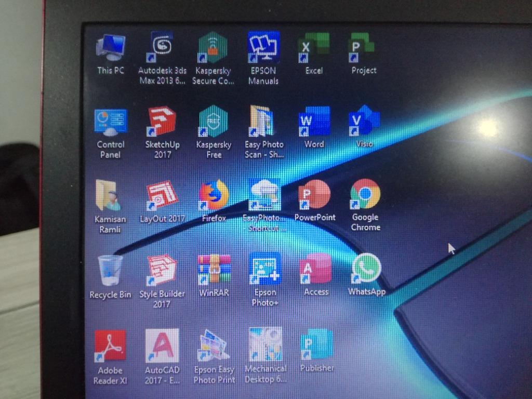The width and height of the screenshot is (532, 399).
Task: Click the Google Chrome icon
Action: 365,194
